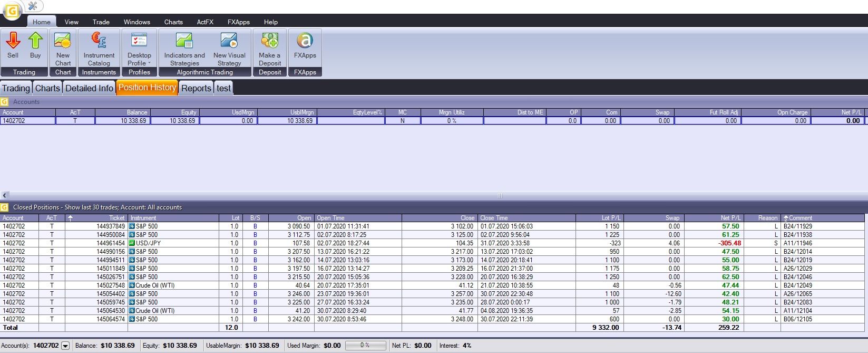Click instrument icon for ticket 145059745
The width and height of the screenshot is (868, 353).
pyautogui.click(x=132, y=302)
